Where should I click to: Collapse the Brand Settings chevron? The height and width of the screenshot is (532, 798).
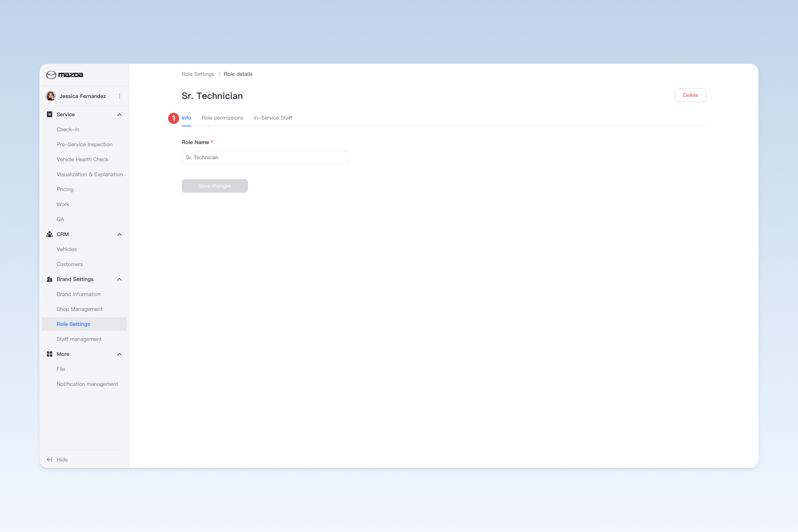(119, 279)
